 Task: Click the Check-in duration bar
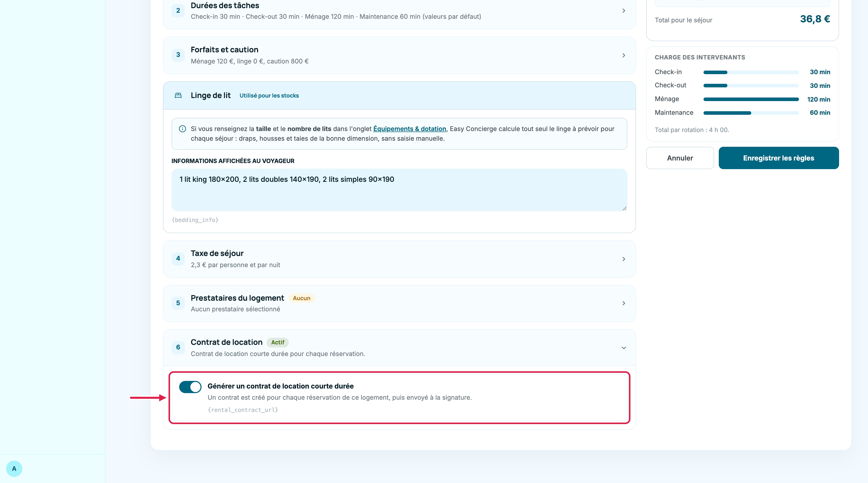pyautogui.click(x=751, y=72)
